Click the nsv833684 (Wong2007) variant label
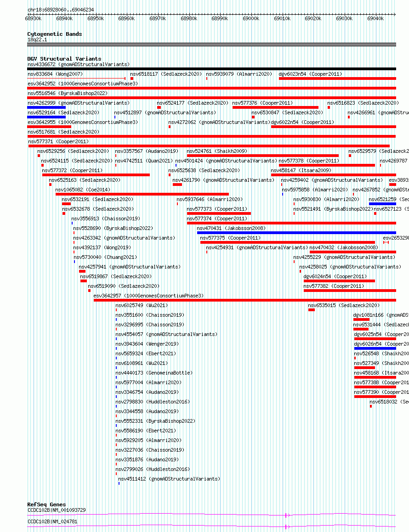The height and width of the screenshot is (532, 409). point(55,74)
